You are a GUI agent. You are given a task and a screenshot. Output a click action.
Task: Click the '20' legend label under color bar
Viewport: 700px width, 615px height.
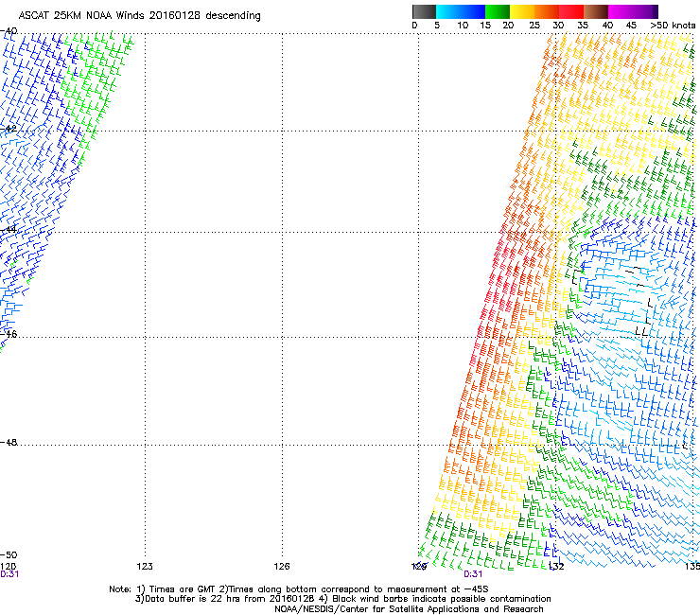508,26
